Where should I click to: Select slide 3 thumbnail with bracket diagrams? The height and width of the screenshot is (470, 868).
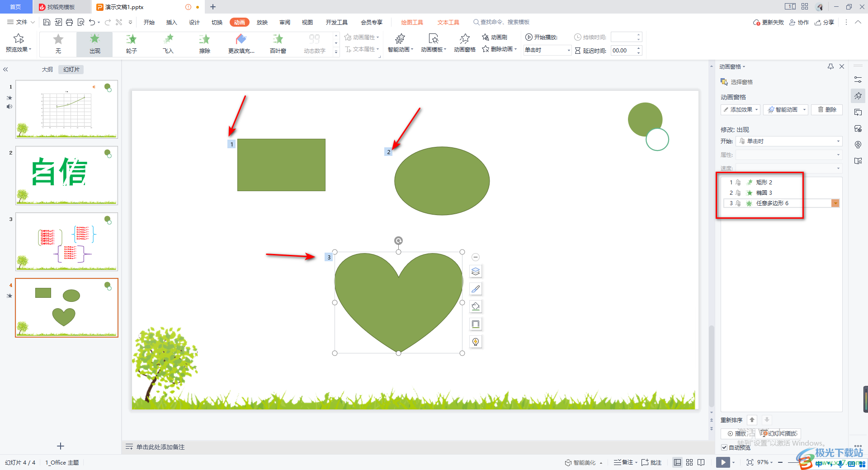click(66, 242)
